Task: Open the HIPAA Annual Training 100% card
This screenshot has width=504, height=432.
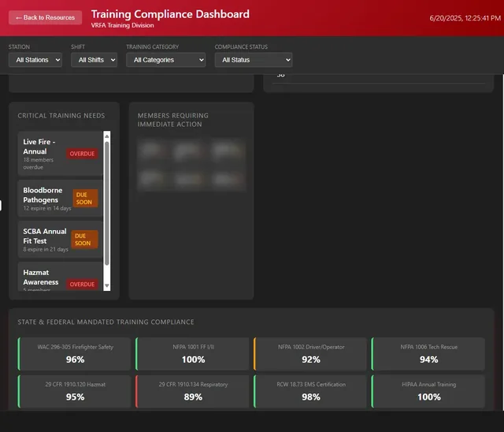Action: (x=428, y=392)
